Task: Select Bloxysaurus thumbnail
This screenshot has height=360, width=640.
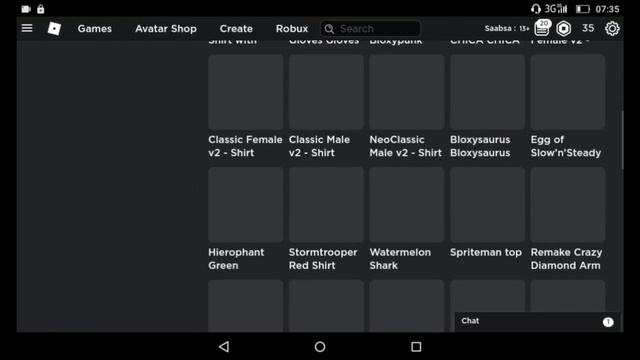Action: [487, 92]
